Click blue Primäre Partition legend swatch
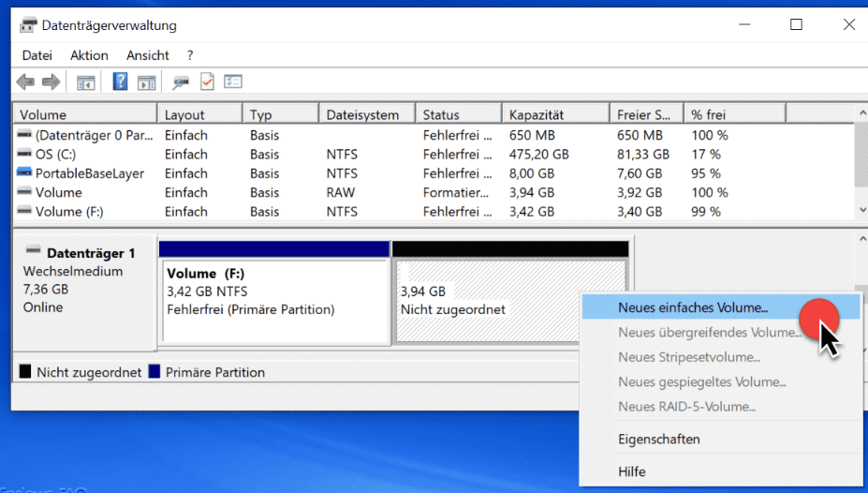The width and height of the screenshot is (868, 493). tap(154, 371)
